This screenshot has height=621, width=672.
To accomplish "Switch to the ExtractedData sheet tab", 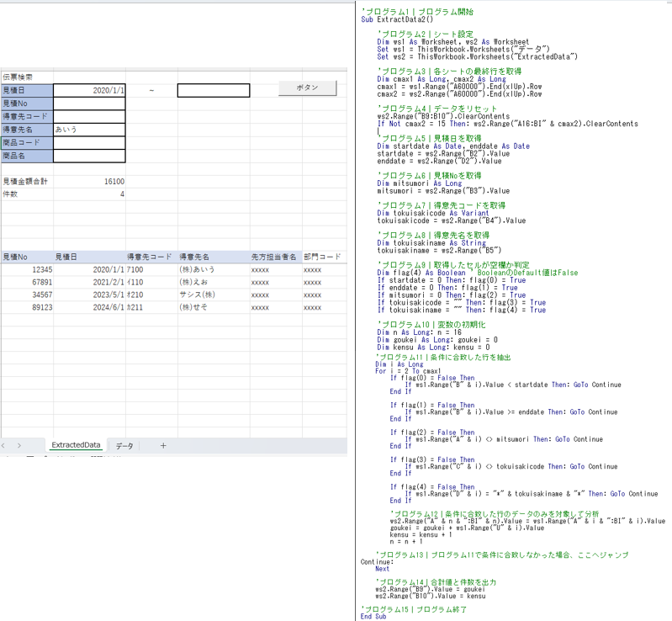I will (76, 445).
